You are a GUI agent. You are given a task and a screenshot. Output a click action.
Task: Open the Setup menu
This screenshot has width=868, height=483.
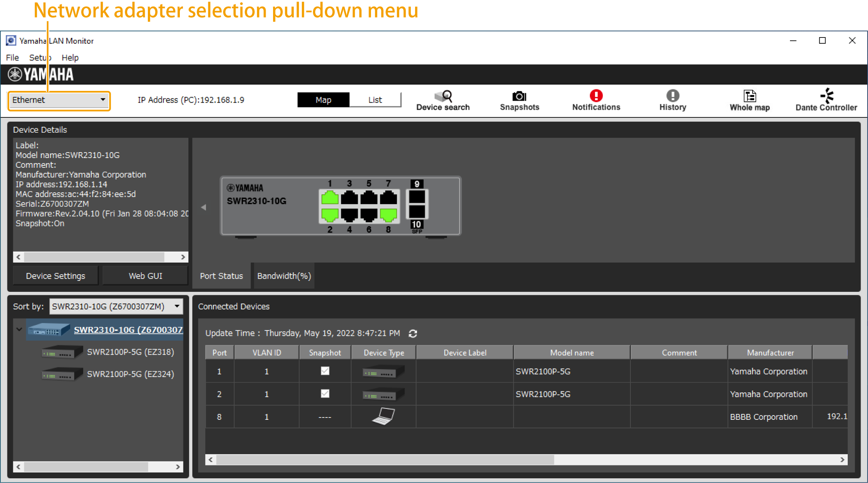coord(39,57)
